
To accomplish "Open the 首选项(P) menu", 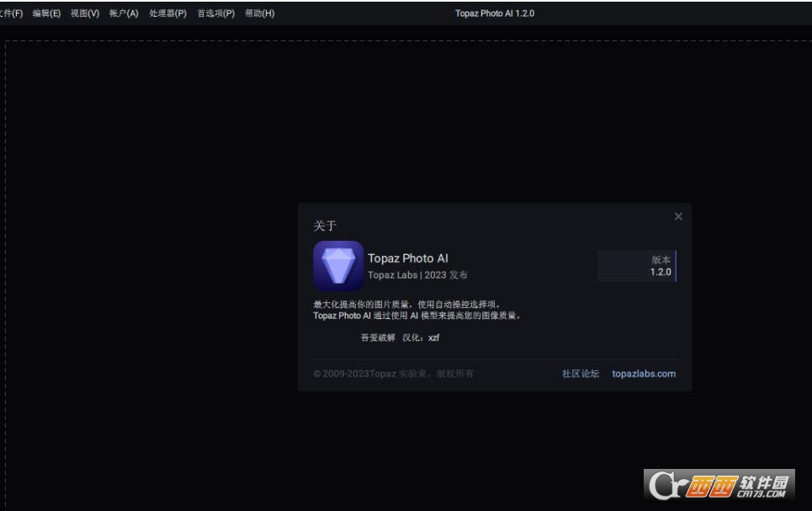I will coord(216,13).
